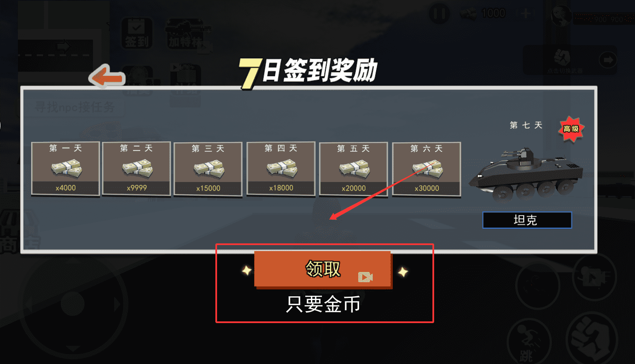Select day five x20000 cash reward
Image resolution: width=635 pixels, height=364 pixels.
tap(354, 169)
